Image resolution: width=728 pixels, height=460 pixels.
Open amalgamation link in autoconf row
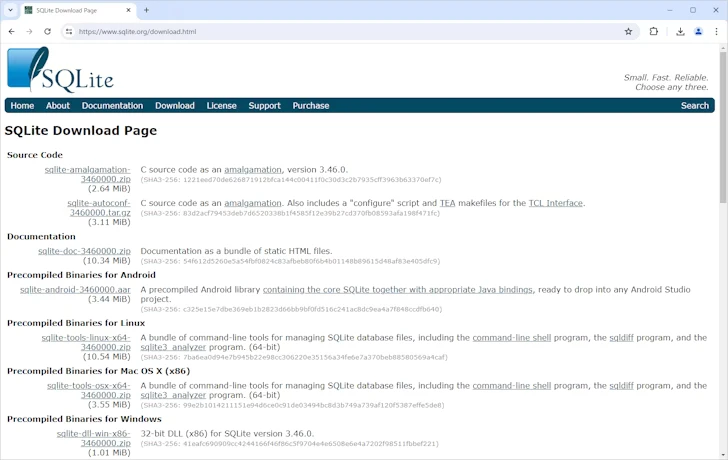253,203
